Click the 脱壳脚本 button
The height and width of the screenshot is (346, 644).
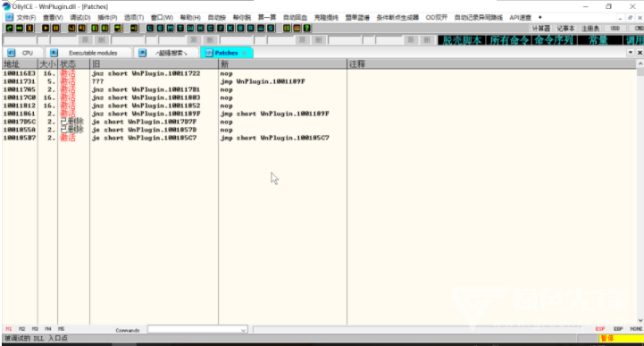coord(462,40)
